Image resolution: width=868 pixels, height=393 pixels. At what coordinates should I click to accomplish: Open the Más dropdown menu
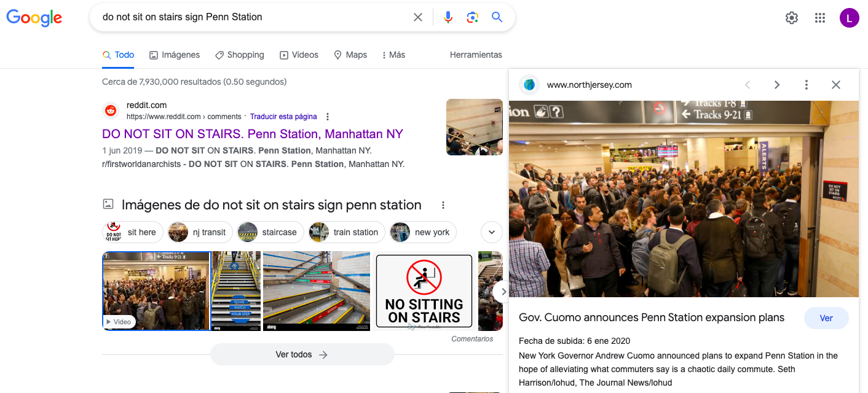(393, 55)
